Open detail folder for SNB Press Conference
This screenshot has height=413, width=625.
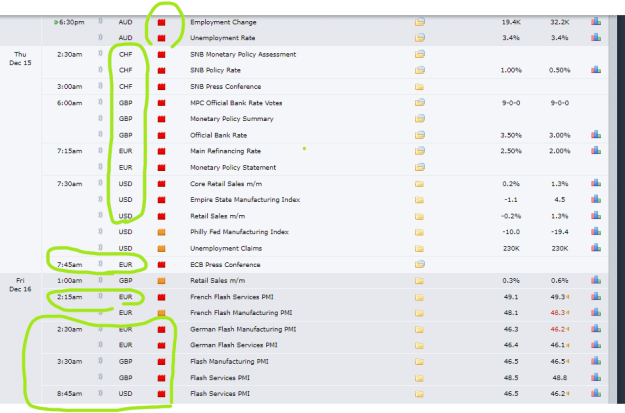click(x=419, y=87)
